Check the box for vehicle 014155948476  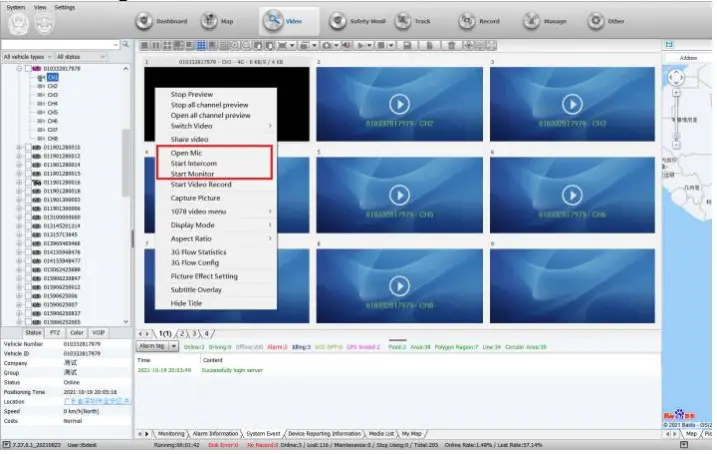(28, 252)
